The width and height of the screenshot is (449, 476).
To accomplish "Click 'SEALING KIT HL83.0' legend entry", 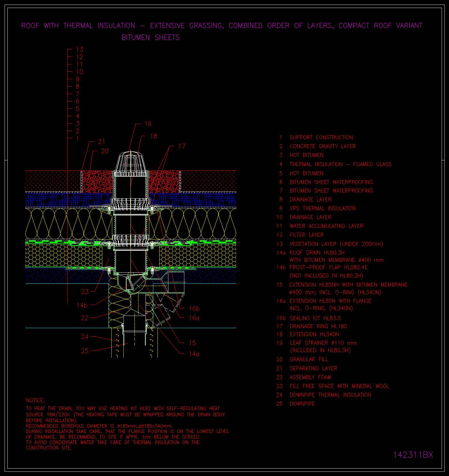I will 315,318.
